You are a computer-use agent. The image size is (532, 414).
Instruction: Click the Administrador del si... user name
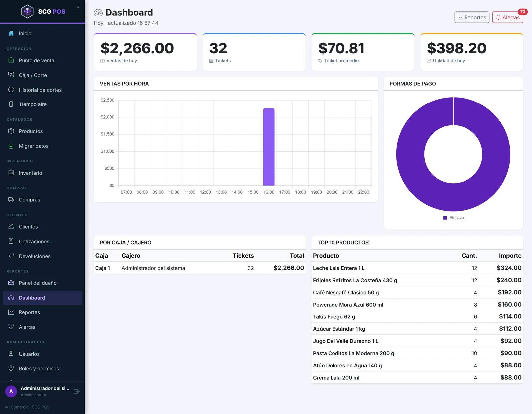pyautogui.click(x=45, y=388)
